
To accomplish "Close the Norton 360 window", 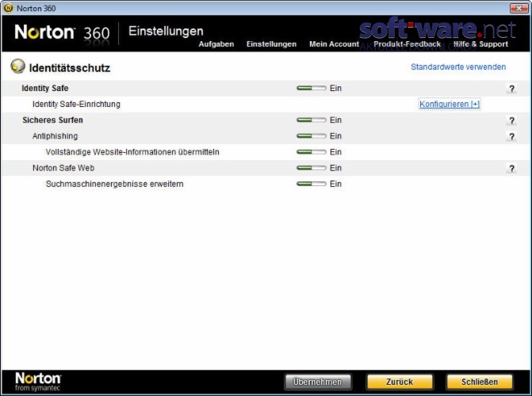I will [519, 8].
